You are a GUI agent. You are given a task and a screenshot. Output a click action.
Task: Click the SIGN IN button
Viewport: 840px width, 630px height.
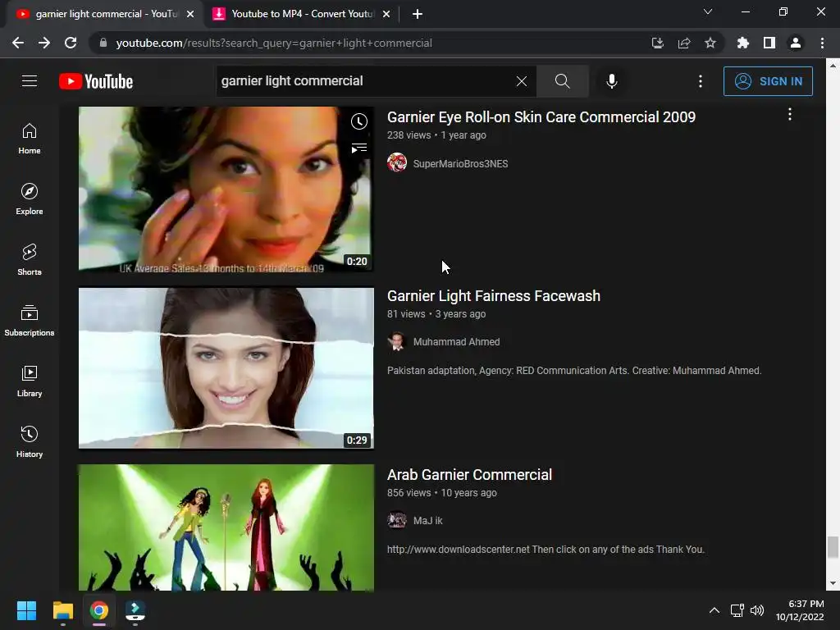(768, 81)
